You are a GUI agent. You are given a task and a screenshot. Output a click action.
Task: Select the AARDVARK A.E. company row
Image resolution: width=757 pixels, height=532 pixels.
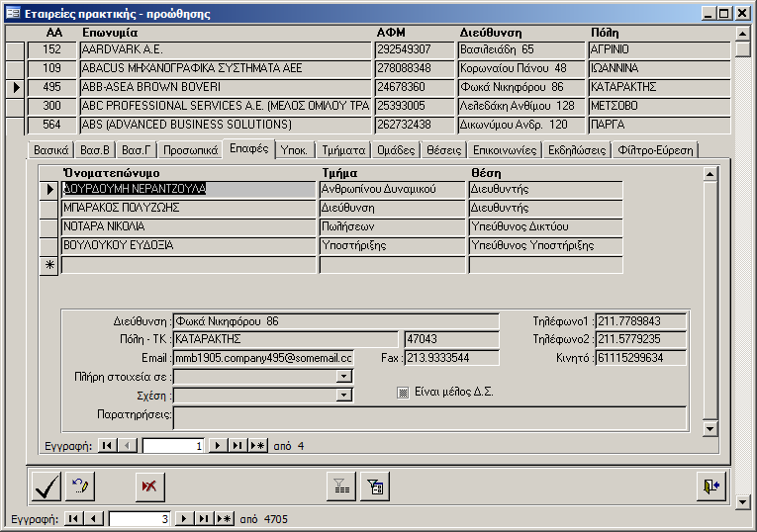(x=226, y=49)
